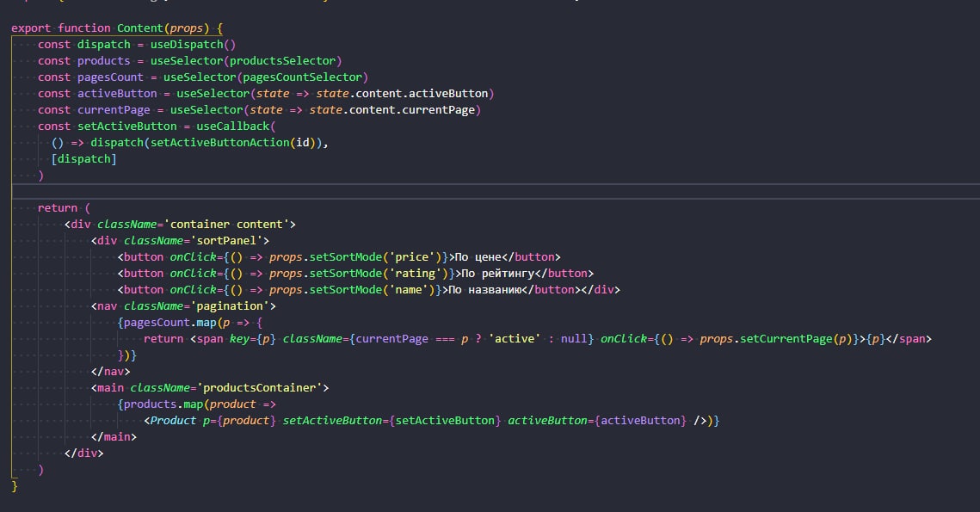The image size is (980, 512).
Task: Click 'pagesCount.map' expression
Action: tap(170, 322)
